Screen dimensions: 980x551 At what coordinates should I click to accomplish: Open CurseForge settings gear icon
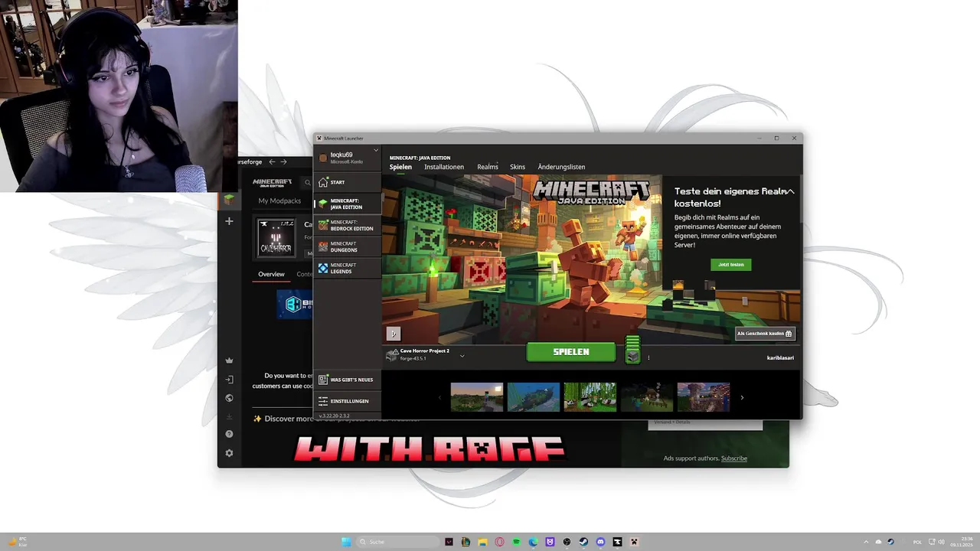[x=228, y=453]
